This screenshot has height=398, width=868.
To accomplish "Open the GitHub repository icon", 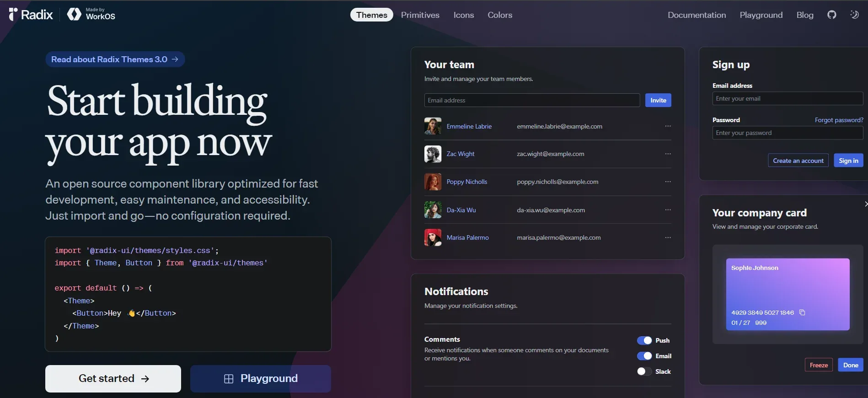I will [x=832, y=15].
